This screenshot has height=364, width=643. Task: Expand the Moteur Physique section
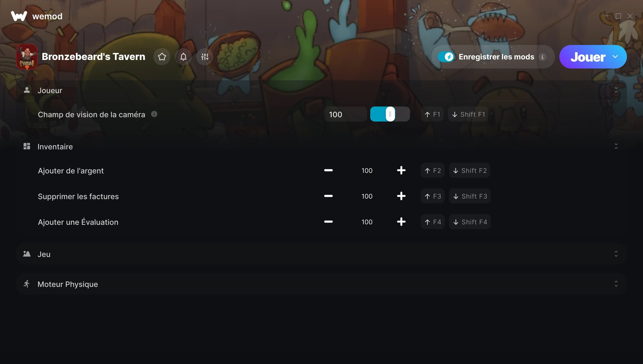(616, 284)
